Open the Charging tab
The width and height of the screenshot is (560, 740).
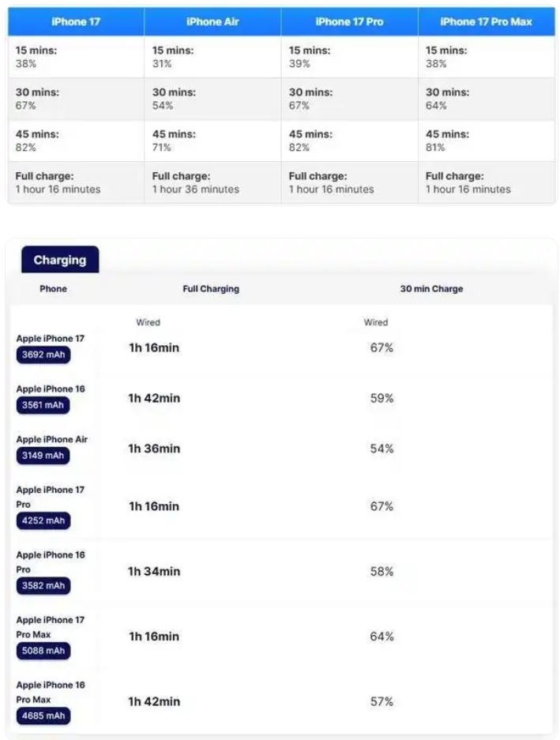[x=60, y=260]
